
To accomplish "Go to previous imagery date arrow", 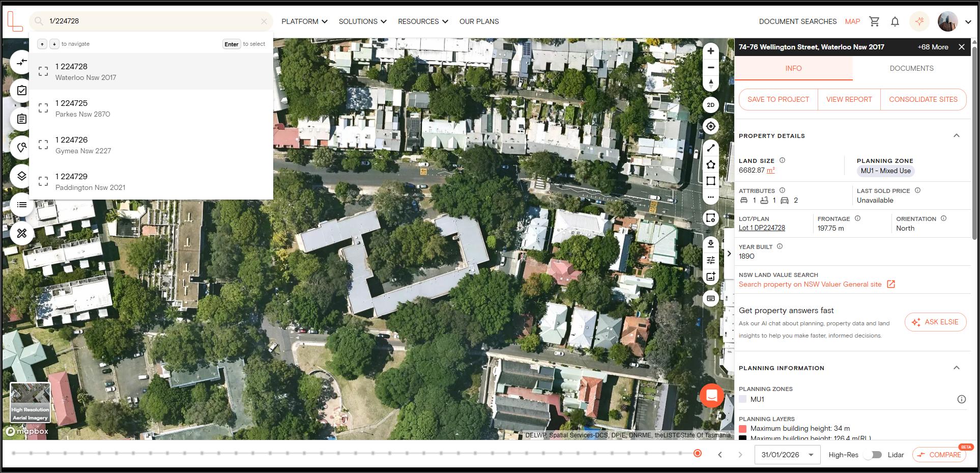I will 719,455.
